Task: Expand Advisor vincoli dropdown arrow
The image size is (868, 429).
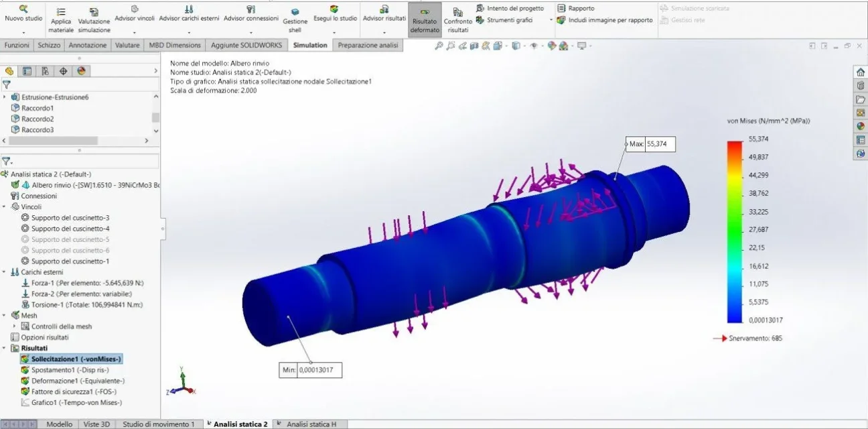Action: coord(135,32)
